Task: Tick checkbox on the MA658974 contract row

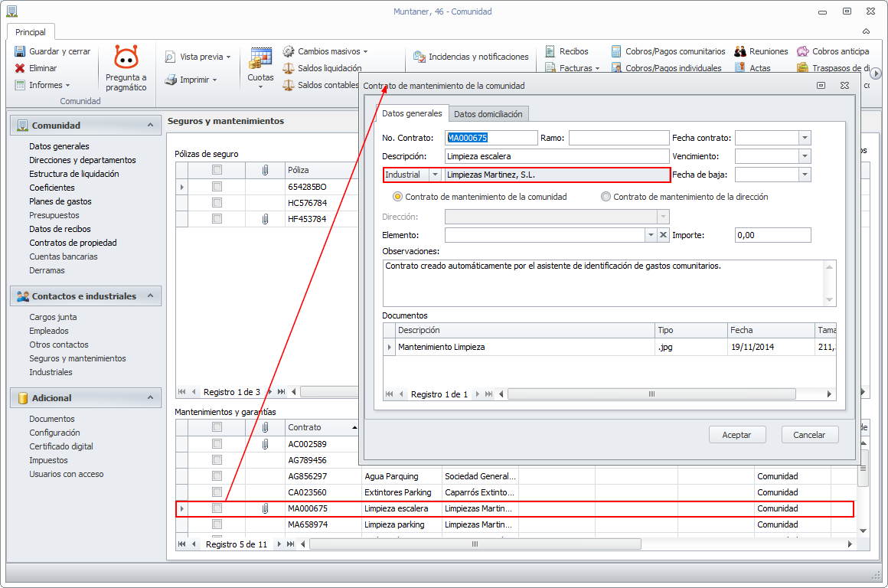Action: [217, 524]
